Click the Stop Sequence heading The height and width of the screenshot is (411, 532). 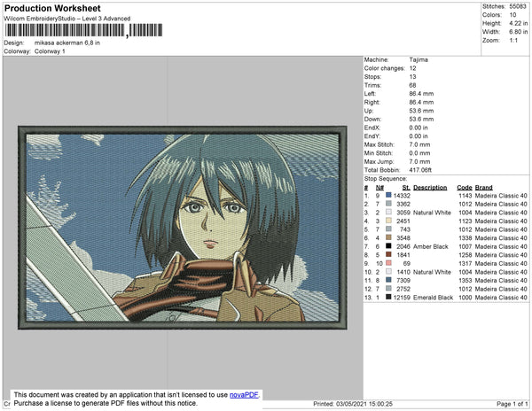(x=386, y=179)
